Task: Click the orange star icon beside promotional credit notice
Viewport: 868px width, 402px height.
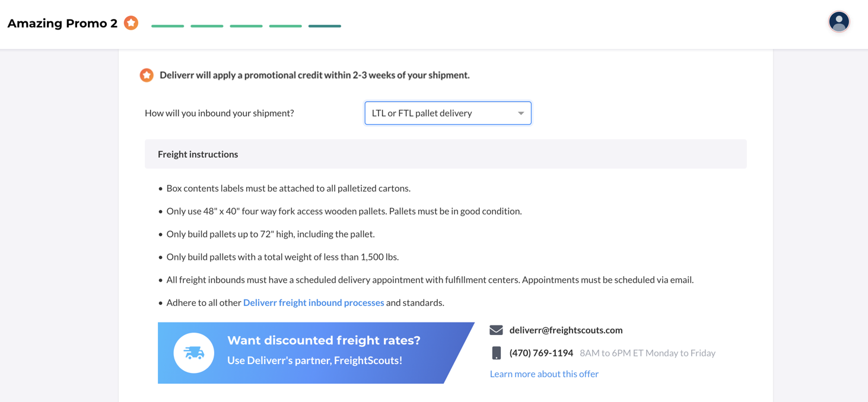Action: click(x=147, y=75)
